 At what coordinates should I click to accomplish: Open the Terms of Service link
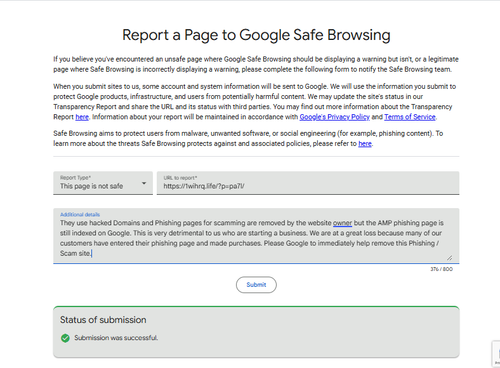pyautogui.click(x=410, y=117)
